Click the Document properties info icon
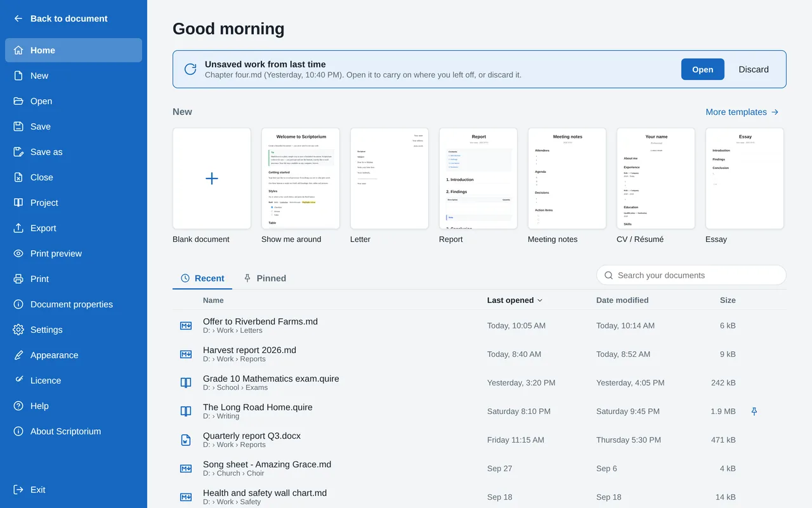The image size is (812, 508). pyautogui.click(x=18, y=304)
